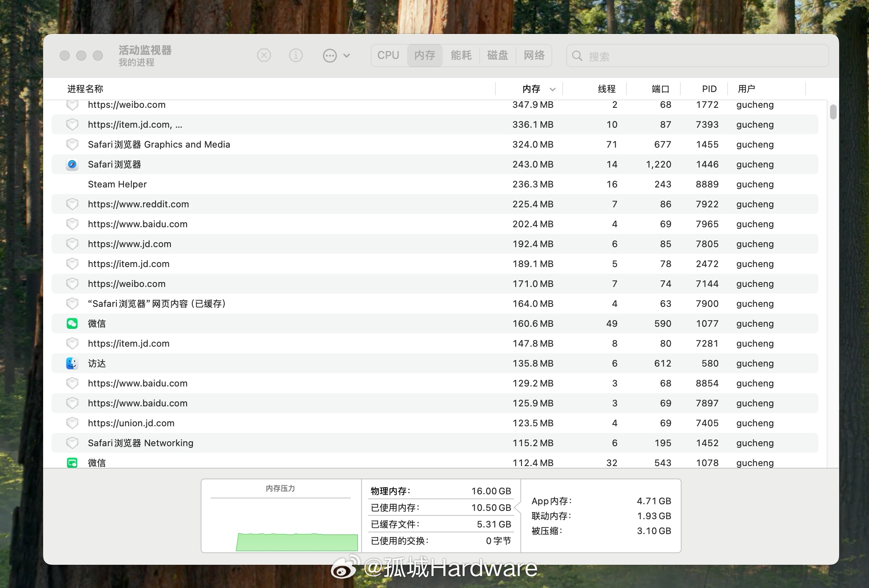Click the magnifier icon in the search field

tap(577, 56)
